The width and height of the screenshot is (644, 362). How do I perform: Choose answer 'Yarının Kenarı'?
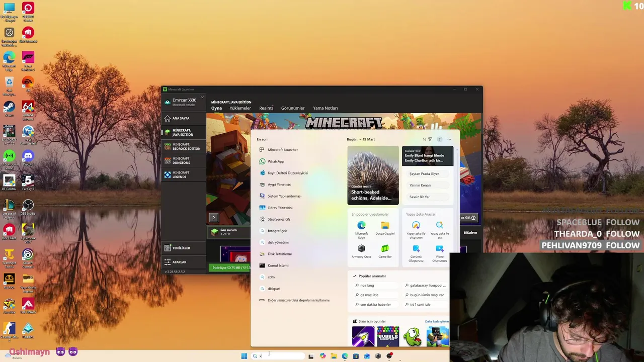pos(428,185)
